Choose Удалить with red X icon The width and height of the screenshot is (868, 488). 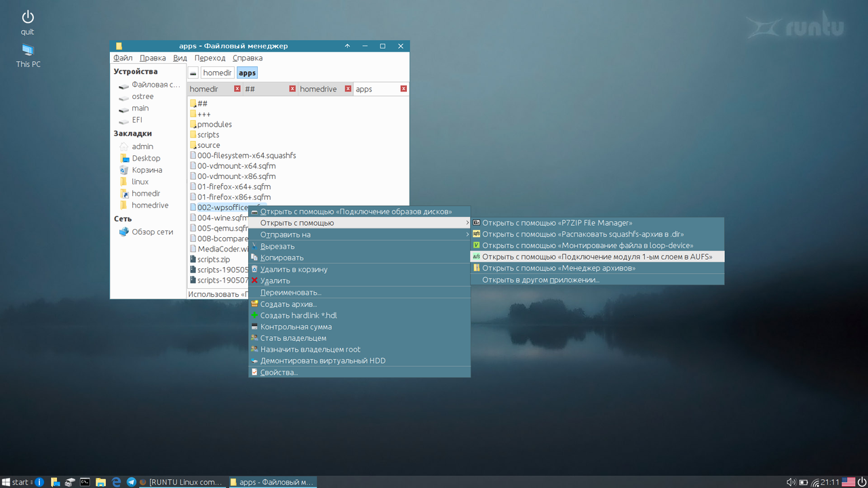(359, 281)
